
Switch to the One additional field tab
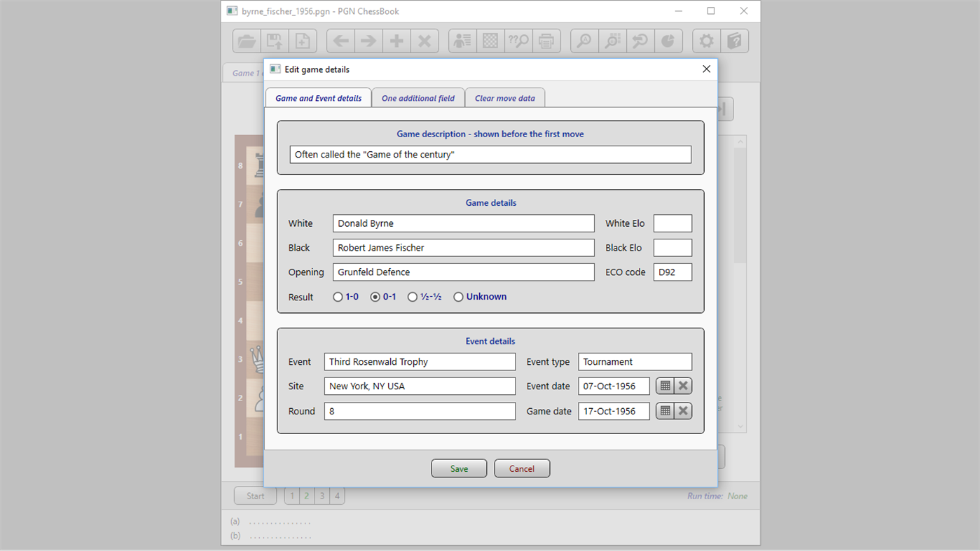tap(418, 97)
